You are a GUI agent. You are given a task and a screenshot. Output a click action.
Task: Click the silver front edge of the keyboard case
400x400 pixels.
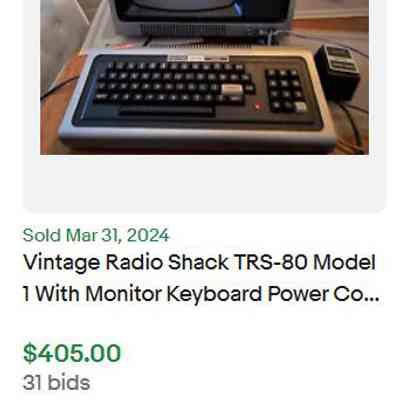pyautogui.click(x=197, y=138)
